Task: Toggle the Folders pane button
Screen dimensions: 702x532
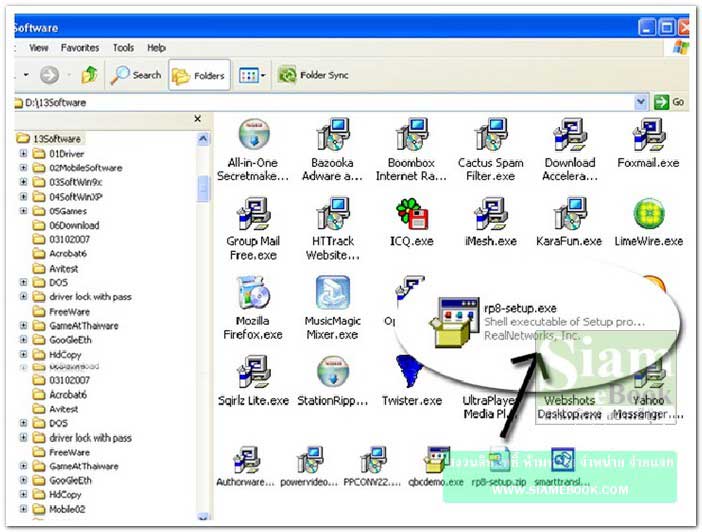Action: pos(200,75)
